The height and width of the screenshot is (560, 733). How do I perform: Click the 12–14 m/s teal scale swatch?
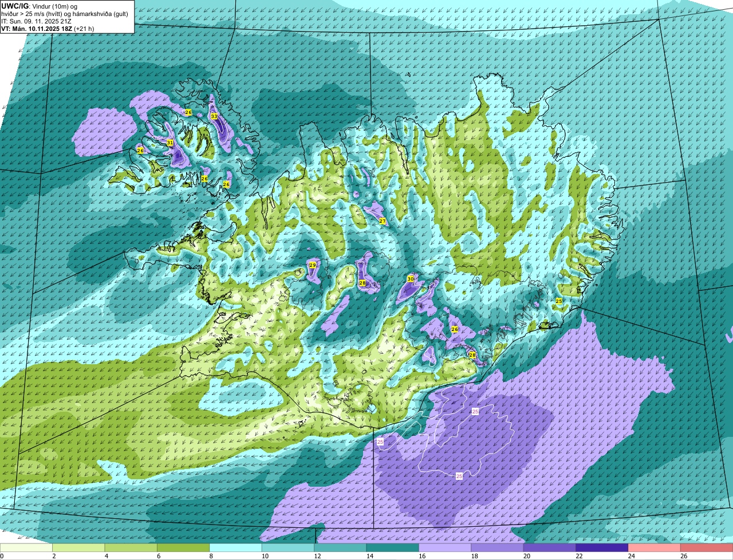(340, 548)
